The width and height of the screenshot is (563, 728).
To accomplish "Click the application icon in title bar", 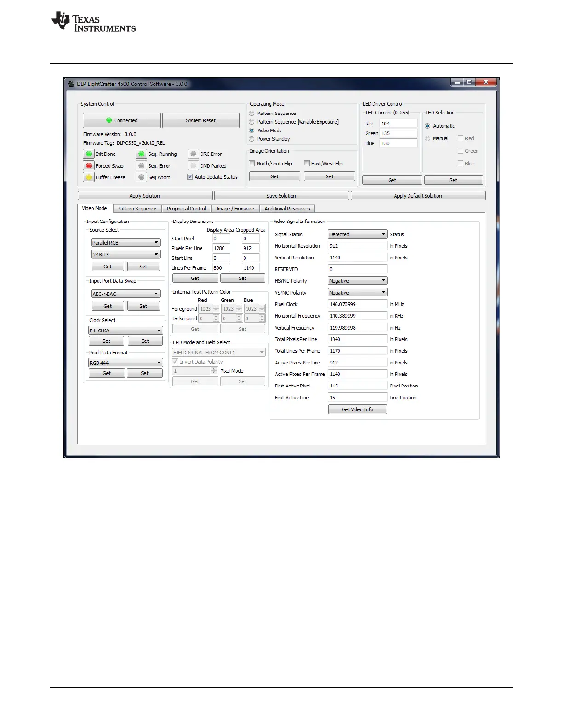I will click(71, 84).
